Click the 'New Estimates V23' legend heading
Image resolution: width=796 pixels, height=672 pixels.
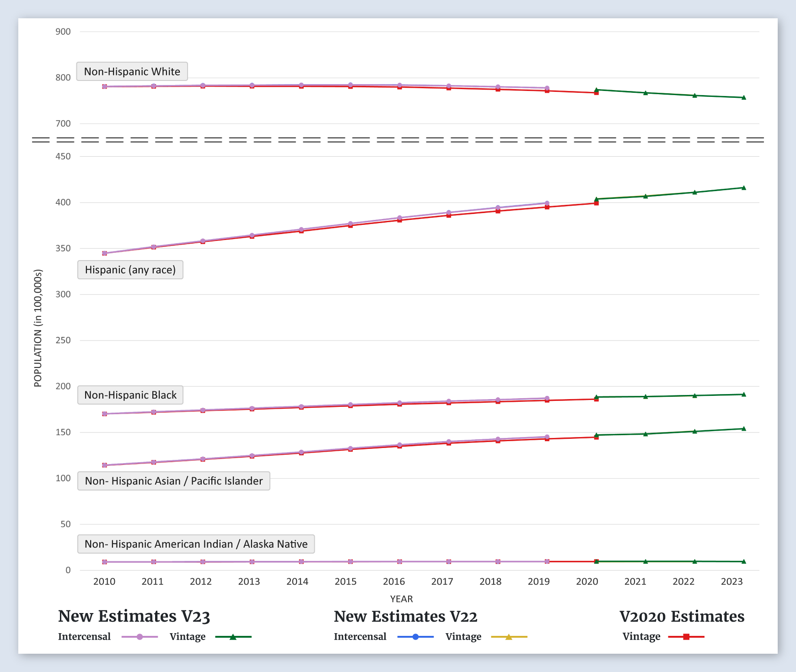coord(134,616)
